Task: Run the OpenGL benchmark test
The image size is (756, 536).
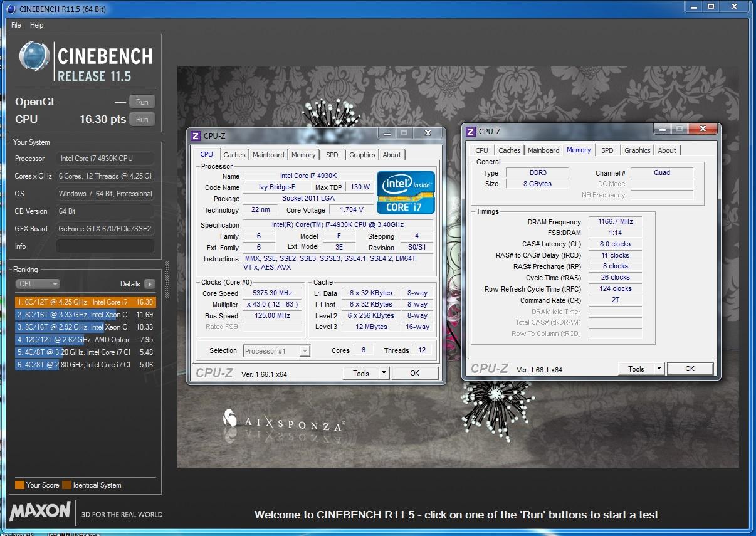Action: pyautogui.click(x=142, y=102)
